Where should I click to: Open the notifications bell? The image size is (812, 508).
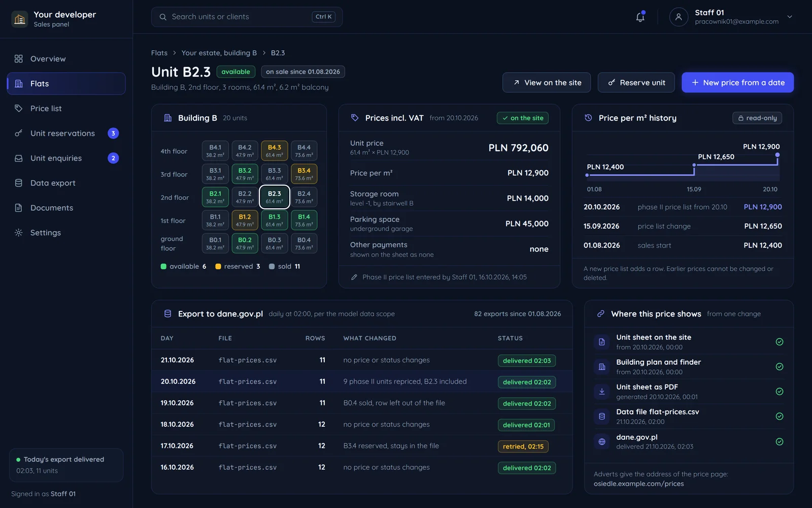point(640,17)
